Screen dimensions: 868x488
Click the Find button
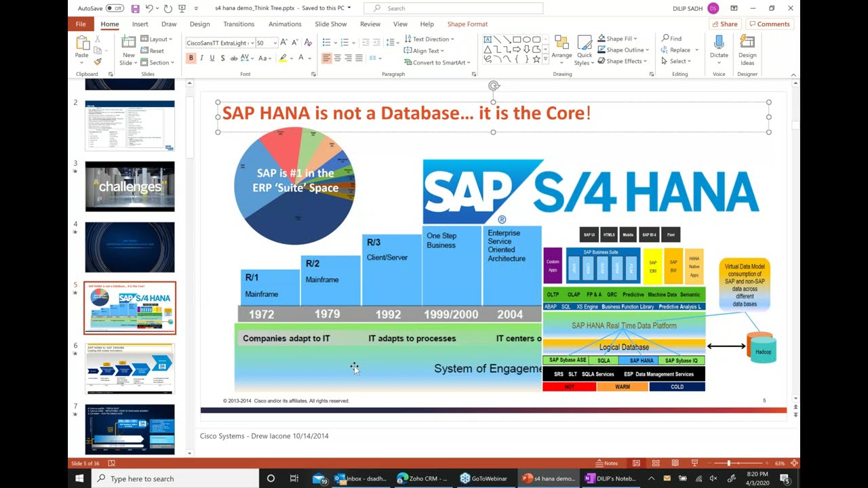click(x=672, y=39)
